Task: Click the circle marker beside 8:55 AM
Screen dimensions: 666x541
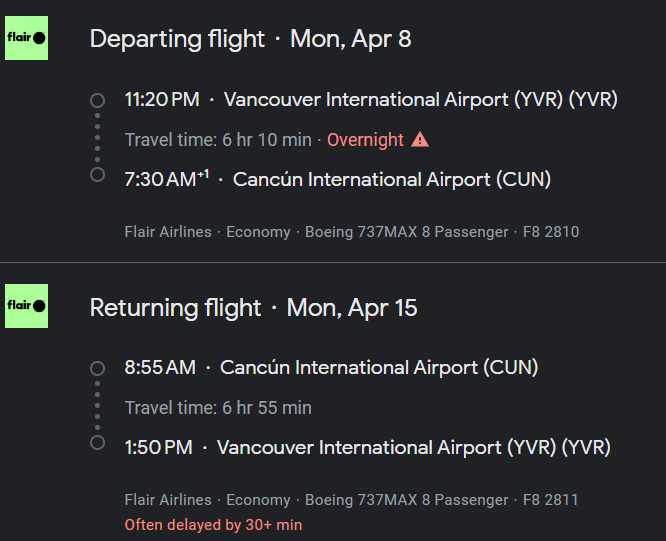Action: [x=97, y=368]
